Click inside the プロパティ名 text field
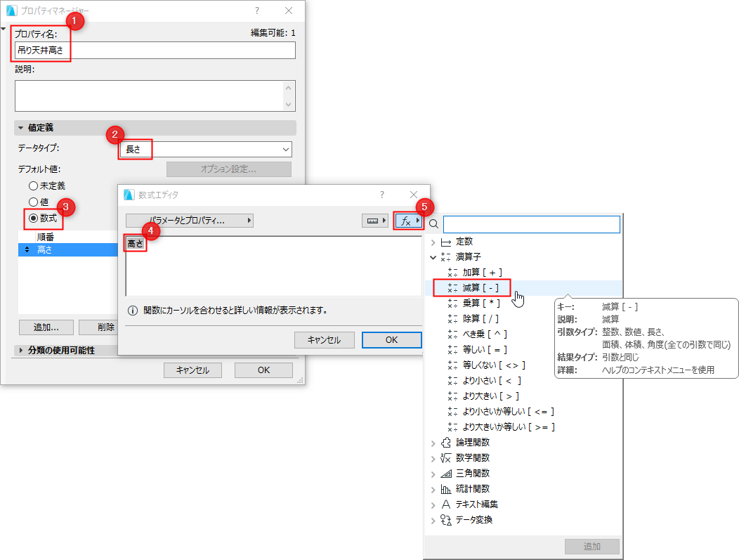Screen dimensions: 739x560 tap(155, 50)
